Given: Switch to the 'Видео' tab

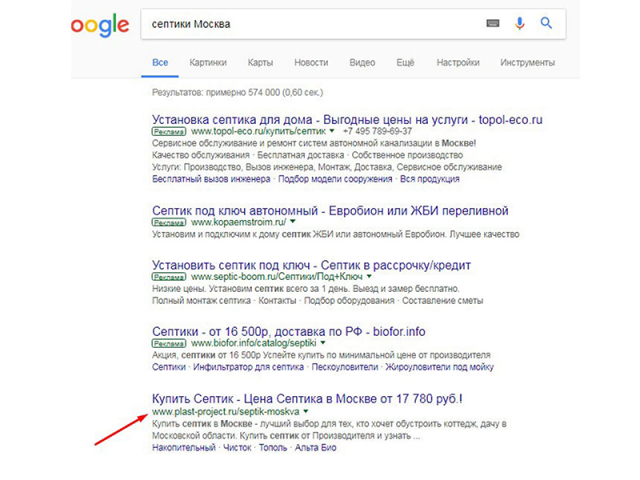Looking at the screenshot, I should coord(362,62).
